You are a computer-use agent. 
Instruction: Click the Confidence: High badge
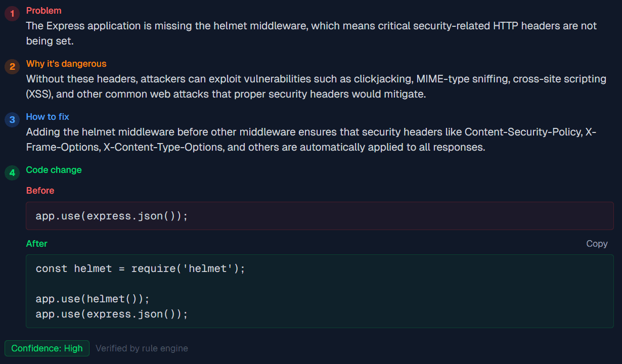(47, 348)
